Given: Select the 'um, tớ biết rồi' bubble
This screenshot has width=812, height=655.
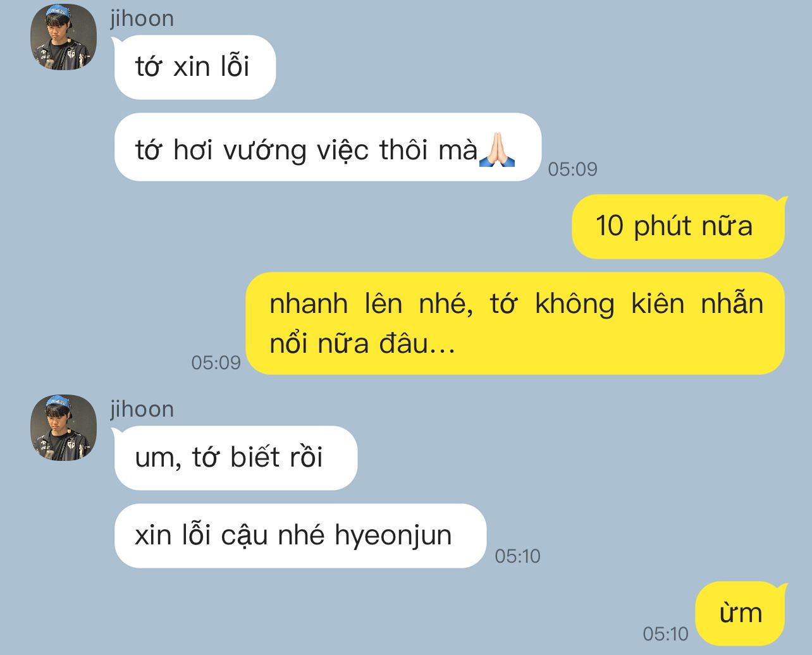Looking at the screenshot, I should point(235,458).
